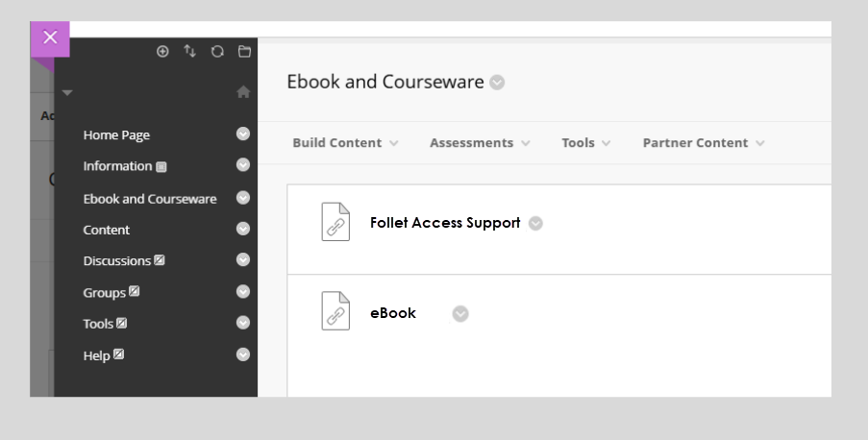Viewport: 868px width, 440px height.
Task: Select Home Page in course menu
Action: [x=116, y=135]
